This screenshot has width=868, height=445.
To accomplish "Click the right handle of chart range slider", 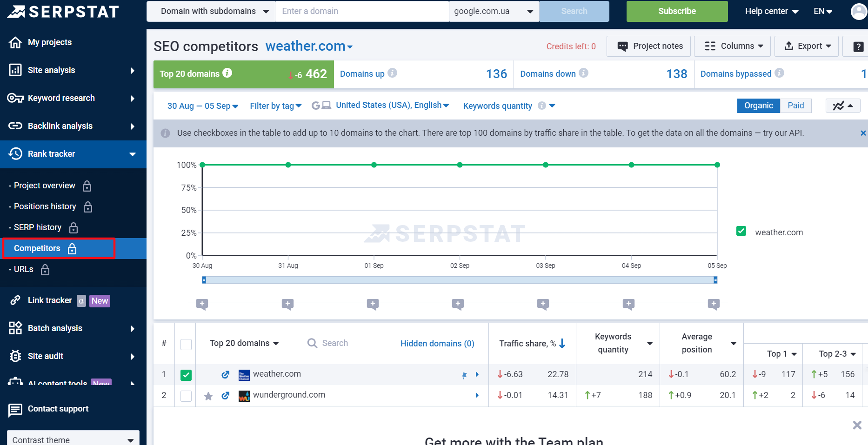I will click(715, 280).
